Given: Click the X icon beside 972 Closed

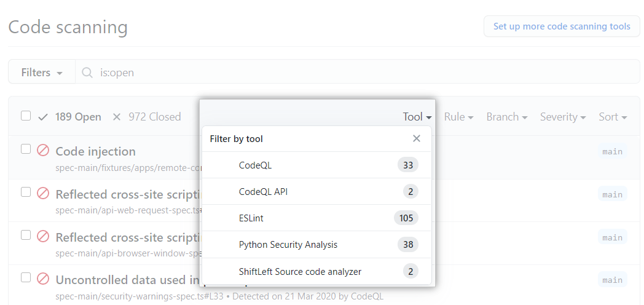Looking at the screenshot, I should tap(117, 117).
